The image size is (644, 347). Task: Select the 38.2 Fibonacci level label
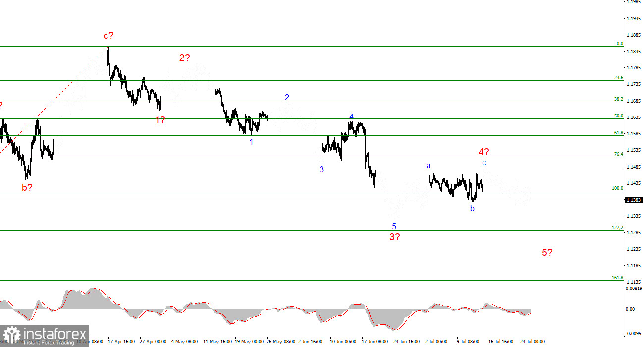tap(619, 99)
